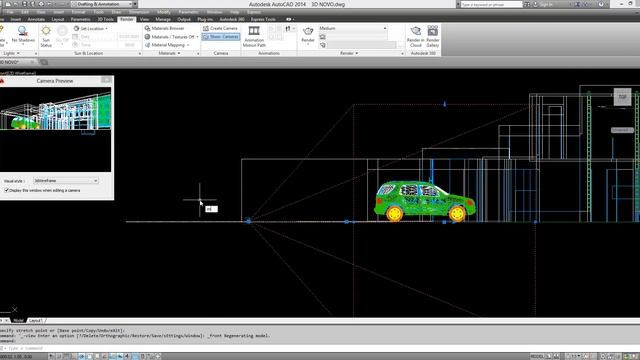Open the Modify menu
This screenshot has height=360, width=640.
[x=164, y=12]
